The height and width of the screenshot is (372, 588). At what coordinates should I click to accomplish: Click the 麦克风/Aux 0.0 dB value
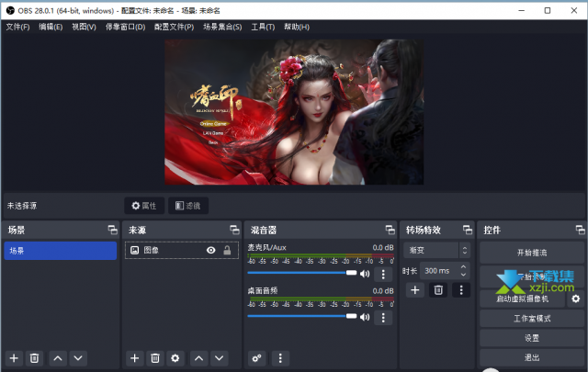coord(383,247)
